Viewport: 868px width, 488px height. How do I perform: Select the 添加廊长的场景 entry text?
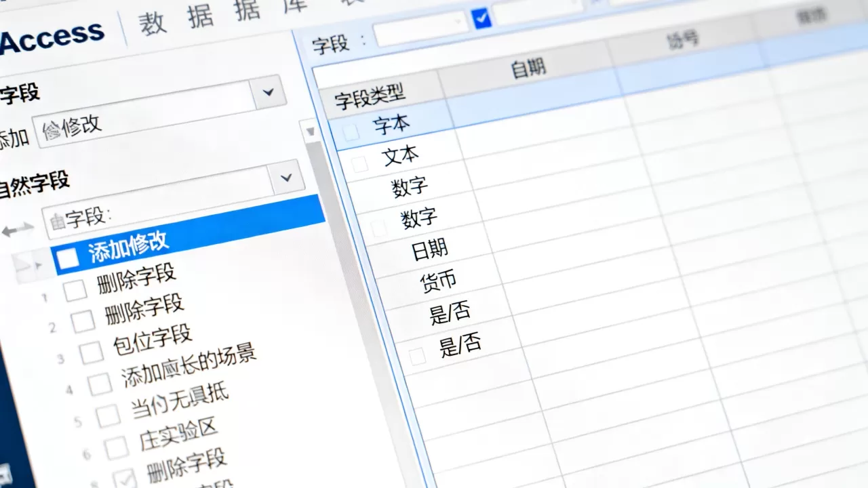tap(189, 366)
